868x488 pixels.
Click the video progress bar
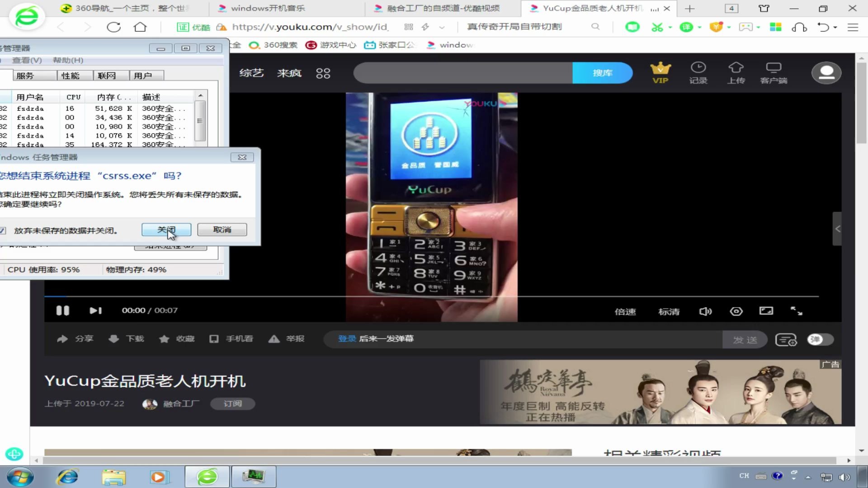[432, 296]
